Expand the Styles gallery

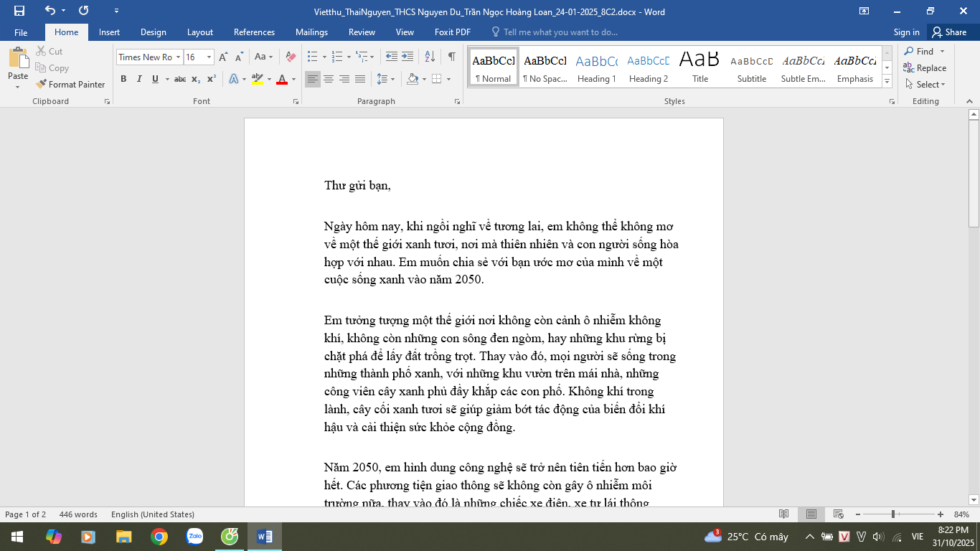tap(887, 83)
